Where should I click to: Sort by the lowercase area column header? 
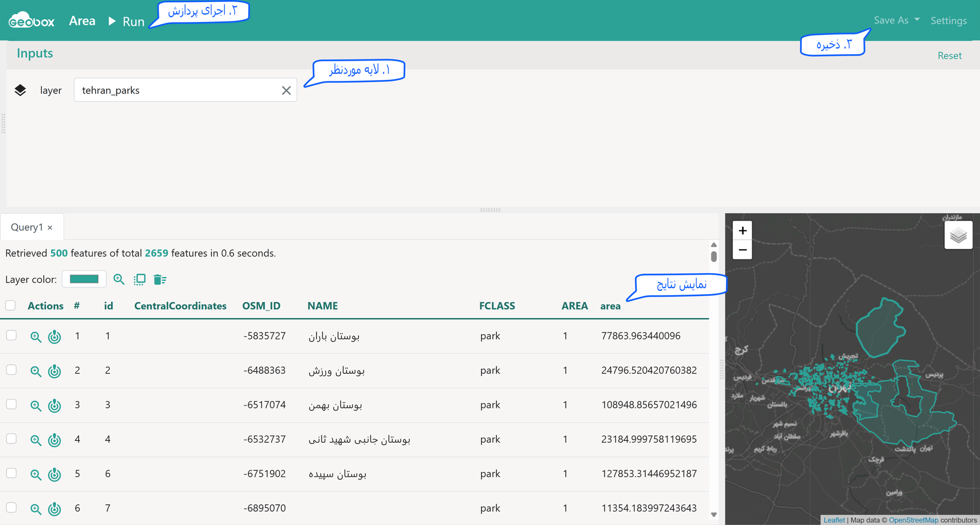pos(610,306)
